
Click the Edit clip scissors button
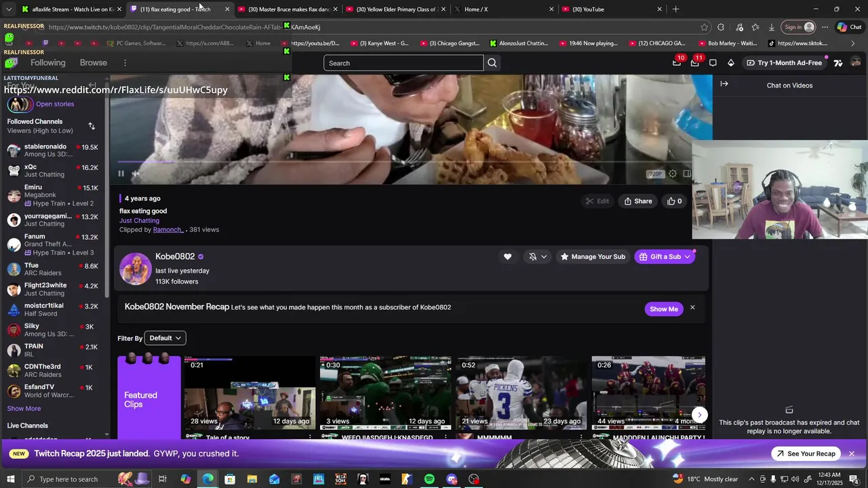coord(597,201)
